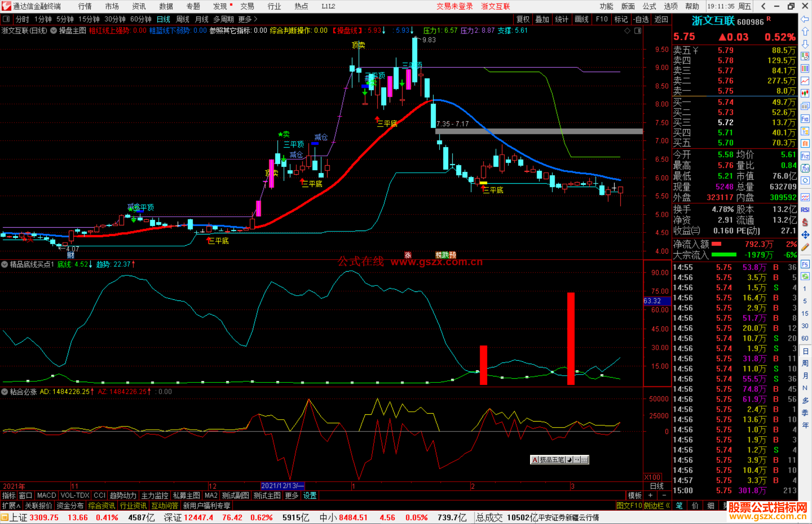Image resolution: width=812 pixels, height=524 pixels.
Task: Click the 上证 index in status bar
Action: [x=18, y=518]
